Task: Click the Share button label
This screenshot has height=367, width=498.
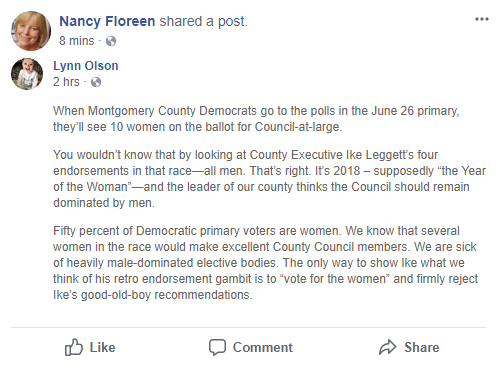Action: (x=422, y=347)
